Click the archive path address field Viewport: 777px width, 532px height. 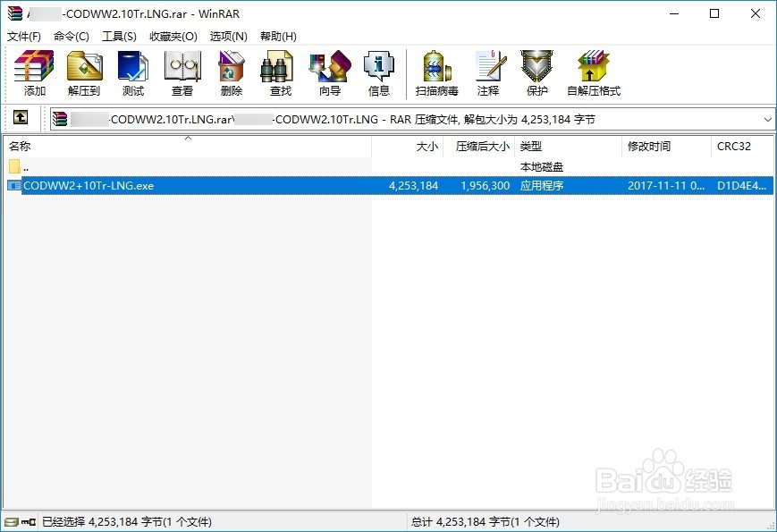coord(413,120)
